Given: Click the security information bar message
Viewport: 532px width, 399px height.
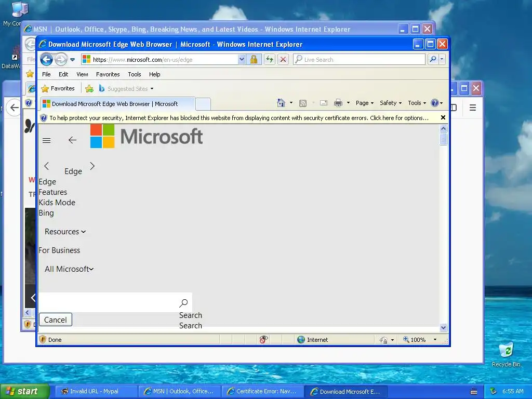Looking at the screenshot, I should (x=239, y=118).
